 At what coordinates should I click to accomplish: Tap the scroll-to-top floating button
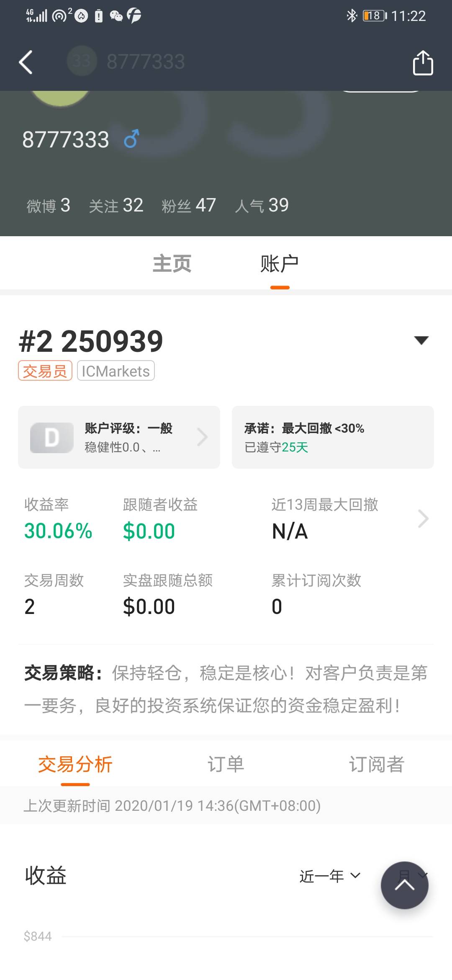pos(404,885)
